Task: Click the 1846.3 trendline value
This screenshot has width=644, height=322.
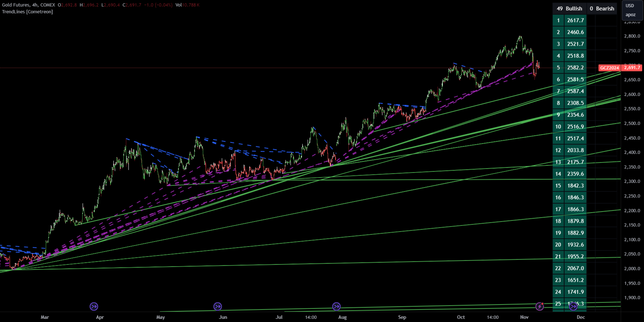Action: pyautogui.click(x=575, y=197)
